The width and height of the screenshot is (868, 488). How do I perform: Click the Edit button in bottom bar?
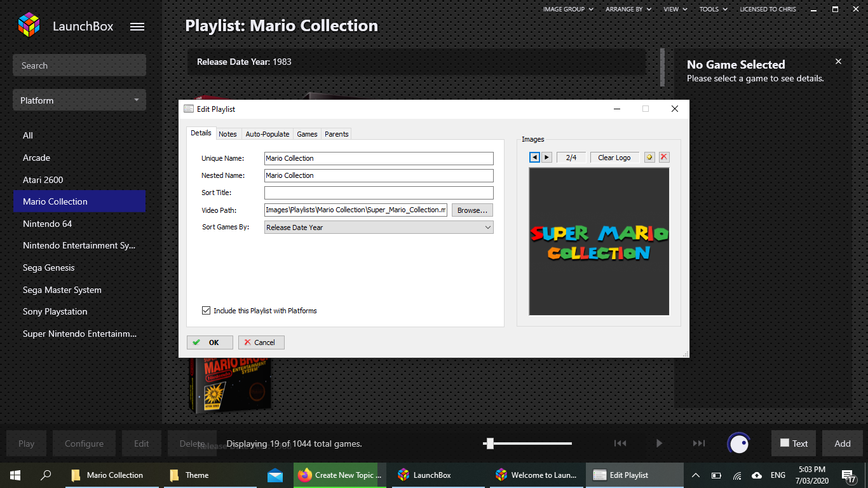141,444
